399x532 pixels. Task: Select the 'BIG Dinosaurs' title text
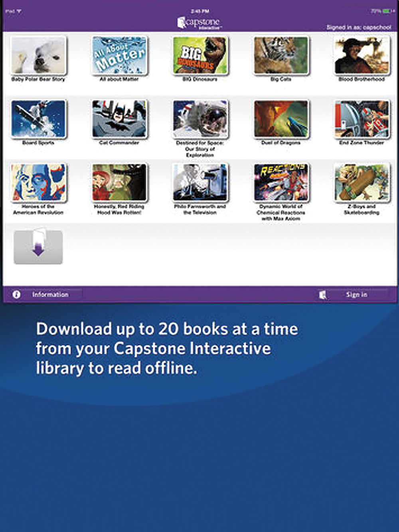[200, 79]
